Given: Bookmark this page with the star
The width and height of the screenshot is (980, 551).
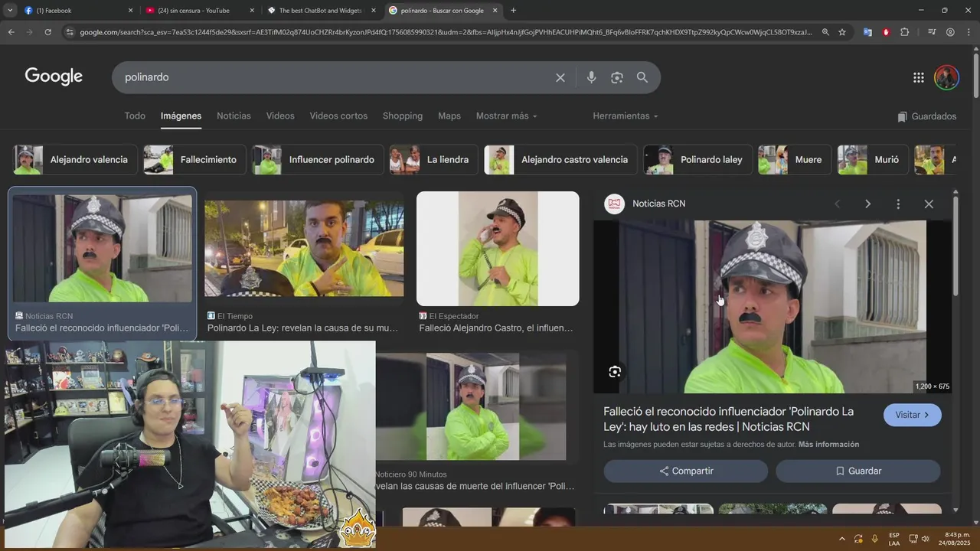Looking at the screenshot, I should tap(842, 32).
